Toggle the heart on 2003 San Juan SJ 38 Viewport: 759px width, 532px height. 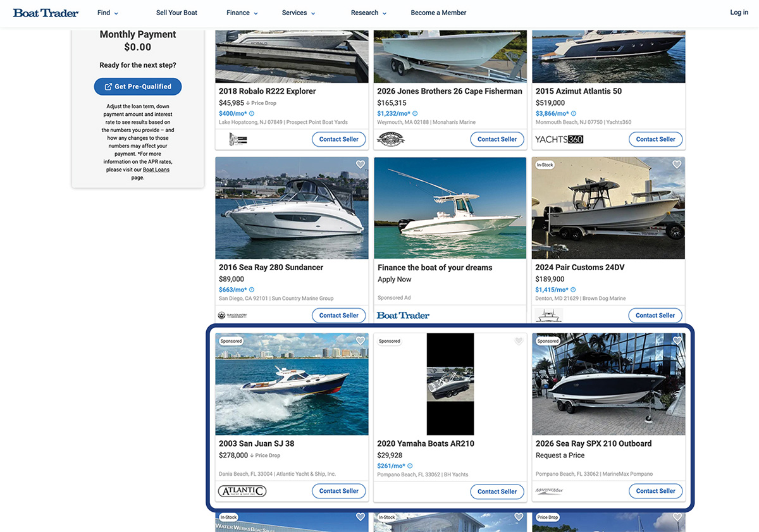pos(360,340)
